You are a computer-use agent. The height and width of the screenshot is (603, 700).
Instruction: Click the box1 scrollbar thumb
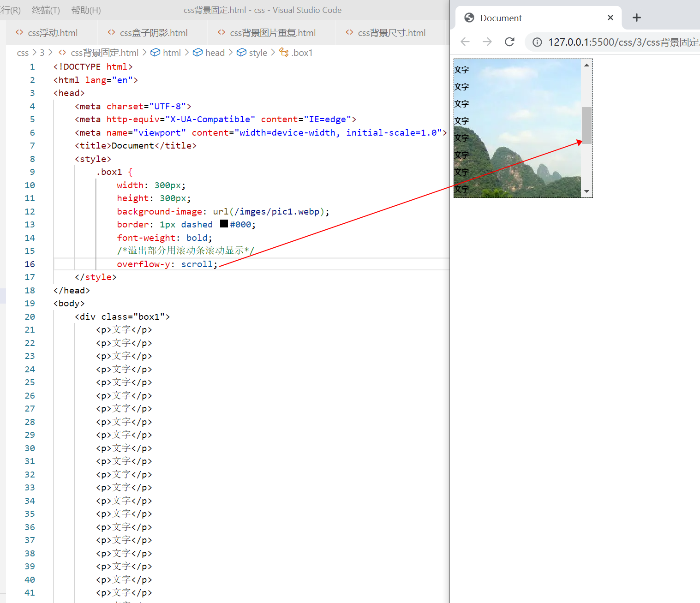586,125
